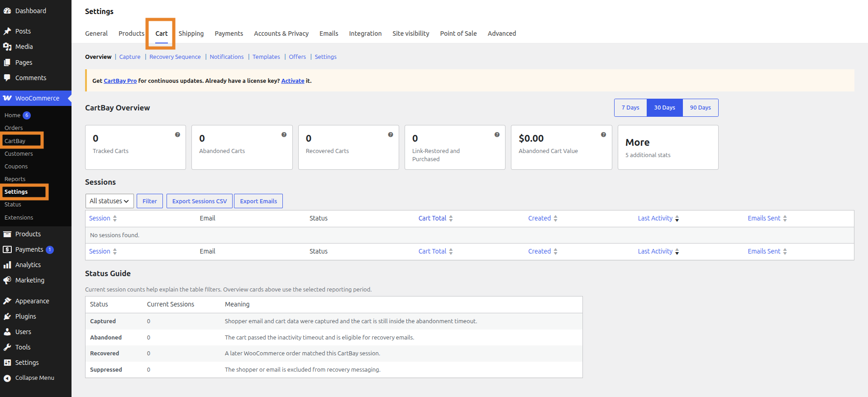Open the Accounts & Privacy tab
Image resolution: width=868 pixels, height=397 pixels.
[x=281, y=33]
